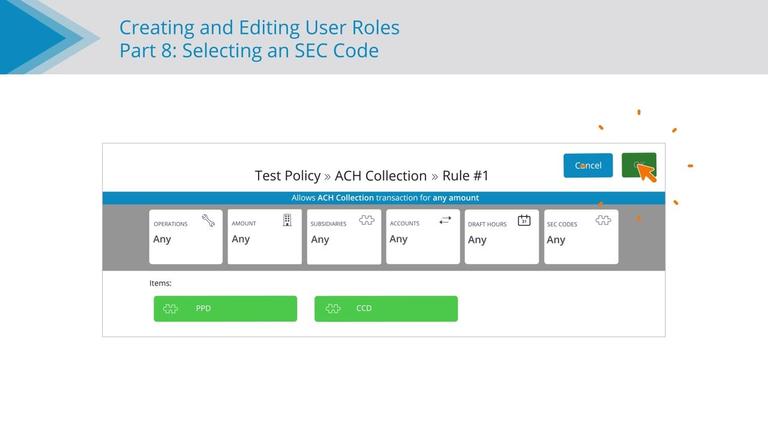The image size is (768, 432).
Task: Click the wrench icon in Operations card
Action: 208,220
